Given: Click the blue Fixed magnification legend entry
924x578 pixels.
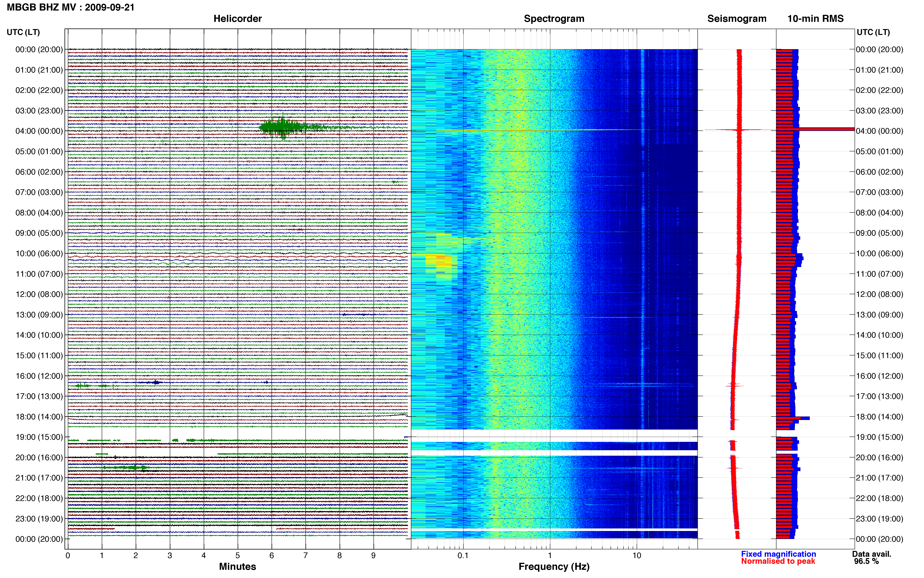Looking at the screenshot, I should (x=778, y=554).
